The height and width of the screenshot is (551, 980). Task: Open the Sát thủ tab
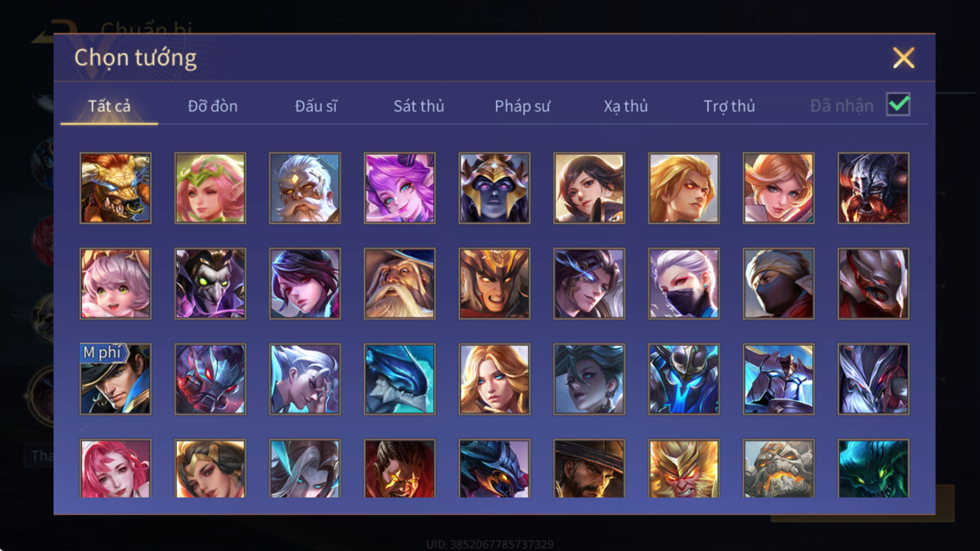[418, 106]
